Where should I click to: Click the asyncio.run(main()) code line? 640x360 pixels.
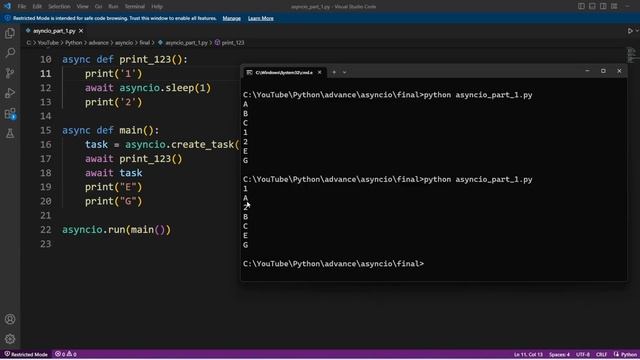pos(116,229)
